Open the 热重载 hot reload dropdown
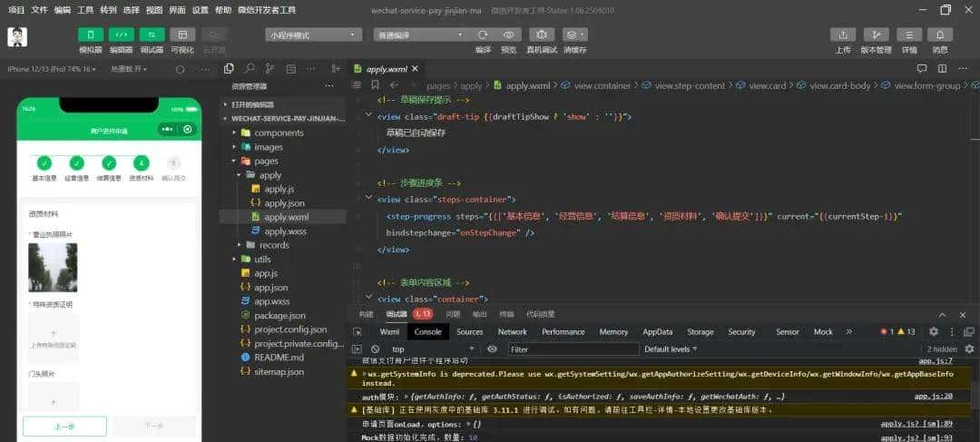Image resolution: width=980 pixels, height=442 pixels. (x=130, y=69)
